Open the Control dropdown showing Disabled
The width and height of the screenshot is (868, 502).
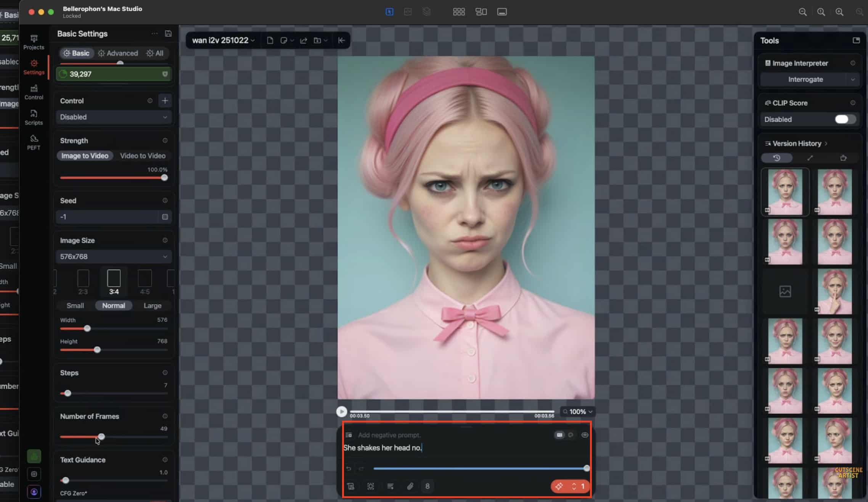tap(113, 117)
